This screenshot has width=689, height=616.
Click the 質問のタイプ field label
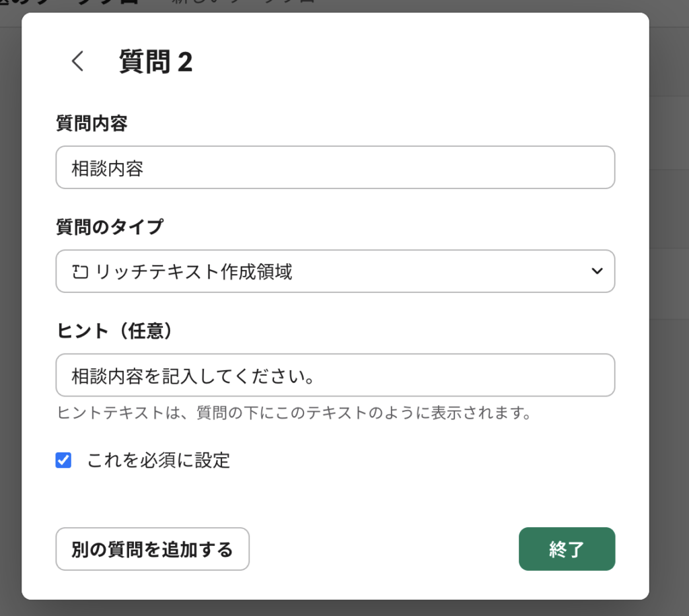click(x=109, y=227)
